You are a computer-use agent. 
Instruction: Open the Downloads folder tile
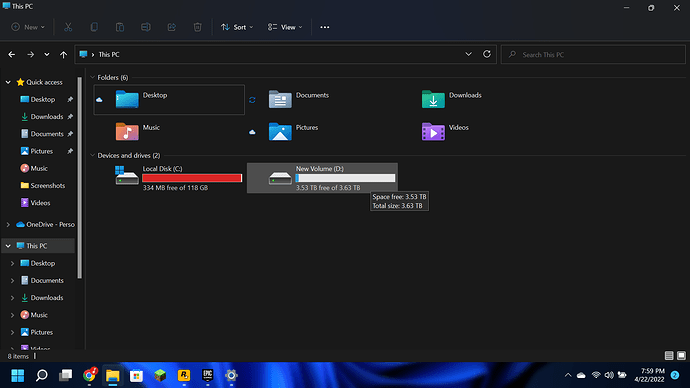pyautogui.click(x=474, y=100)
